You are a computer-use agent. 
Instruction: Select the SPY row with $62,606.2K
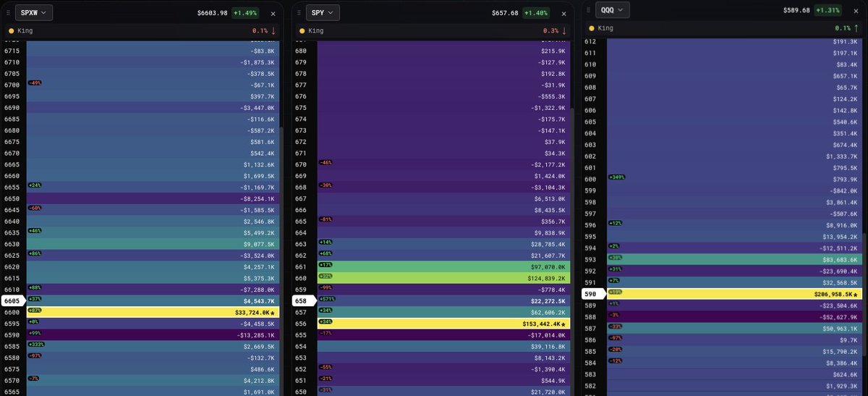444,312
